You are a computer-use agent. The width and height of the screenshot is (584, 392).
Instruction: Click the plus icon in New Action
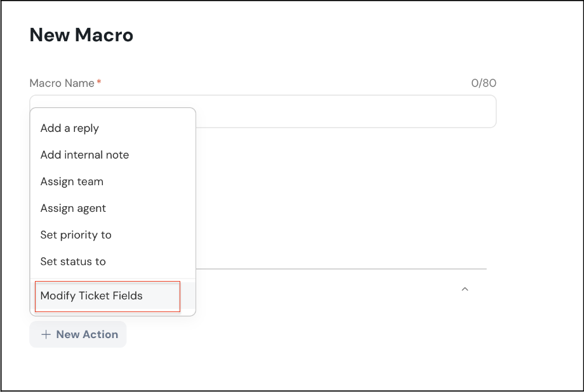point(46,334)
